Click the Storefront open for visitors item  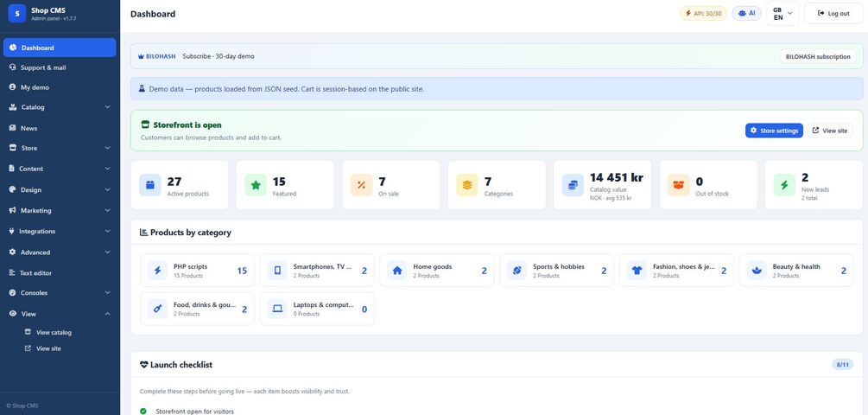point(195,412)
